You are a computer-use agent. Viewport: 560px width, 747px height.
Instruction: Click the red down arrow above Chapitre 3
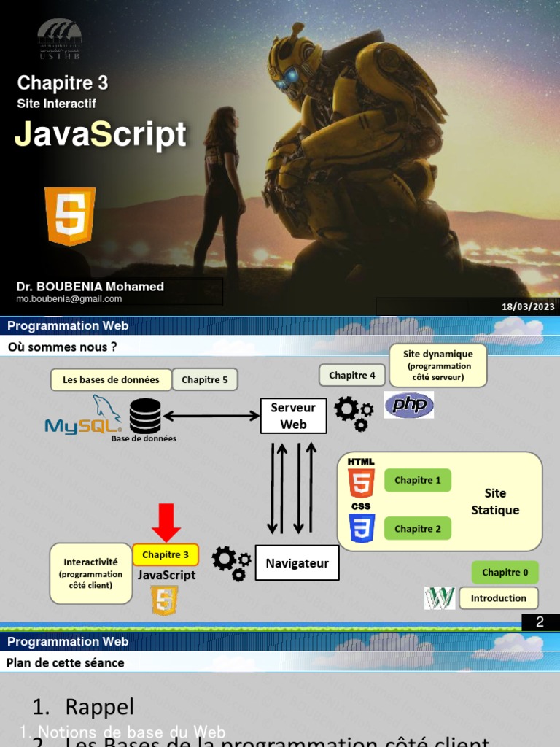click(x=166, y=522)
